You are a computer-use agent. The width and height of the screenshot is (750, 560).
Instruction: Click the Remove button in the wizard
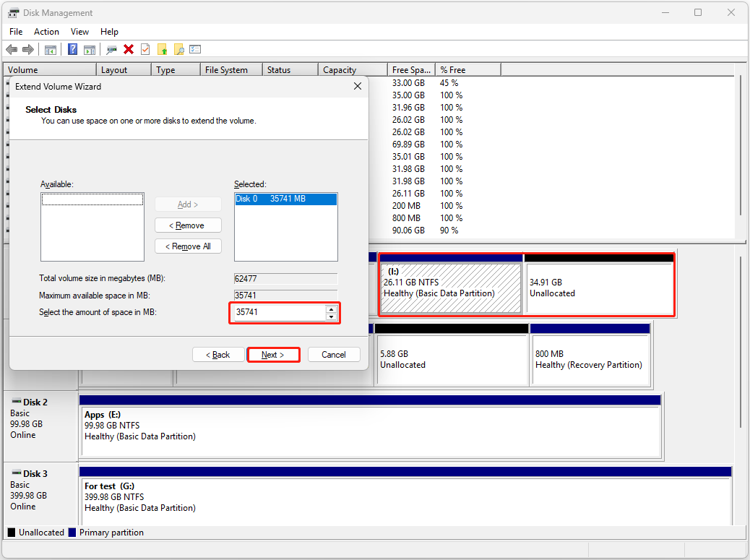(x=188, y=225)
